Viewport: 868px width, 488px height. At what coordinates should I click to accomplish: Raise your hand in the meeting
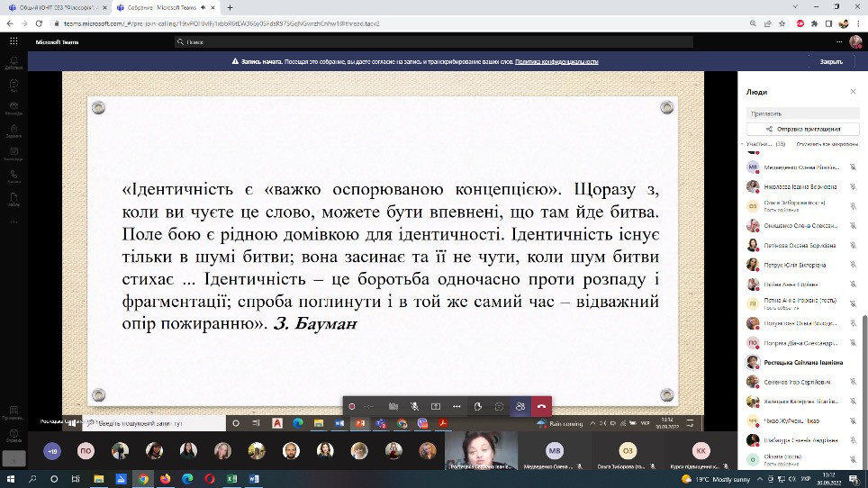pos(478,406)
